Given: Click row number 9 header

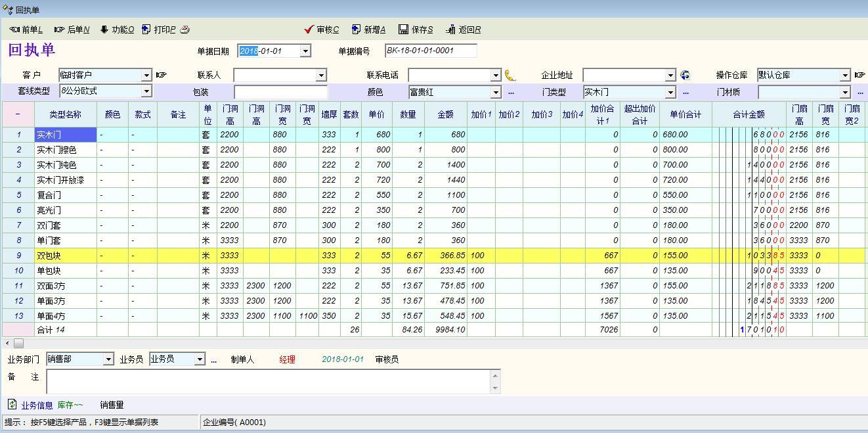Looking at the screenshot, I should [18, 256].
